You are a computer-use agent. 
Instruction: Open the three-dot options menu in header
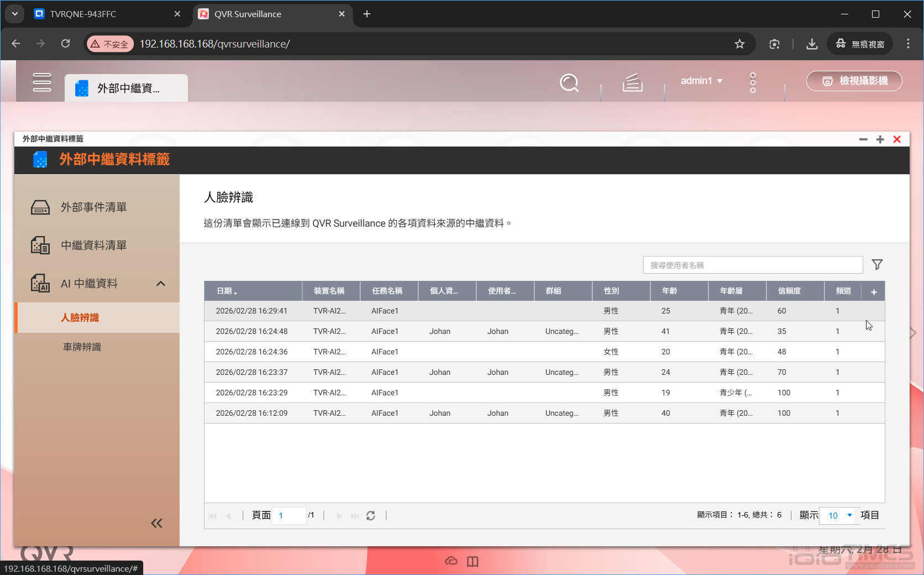tap(752, 83)
